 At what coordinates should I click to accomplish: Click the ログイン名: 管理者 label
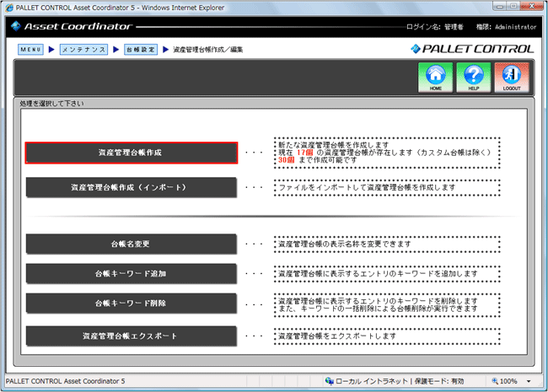[435, 27]
